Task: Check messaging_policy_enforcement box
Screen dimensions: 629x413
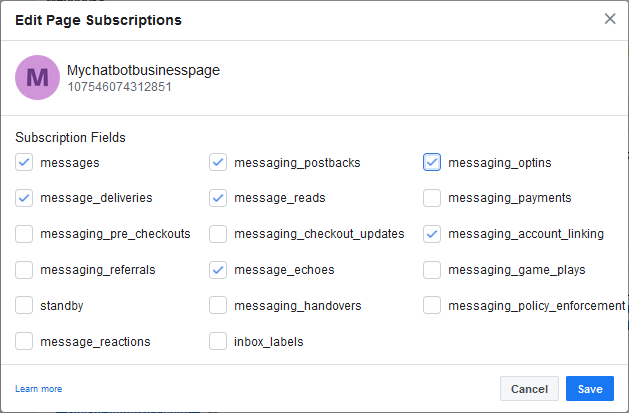Action: [x=432, y=306]
